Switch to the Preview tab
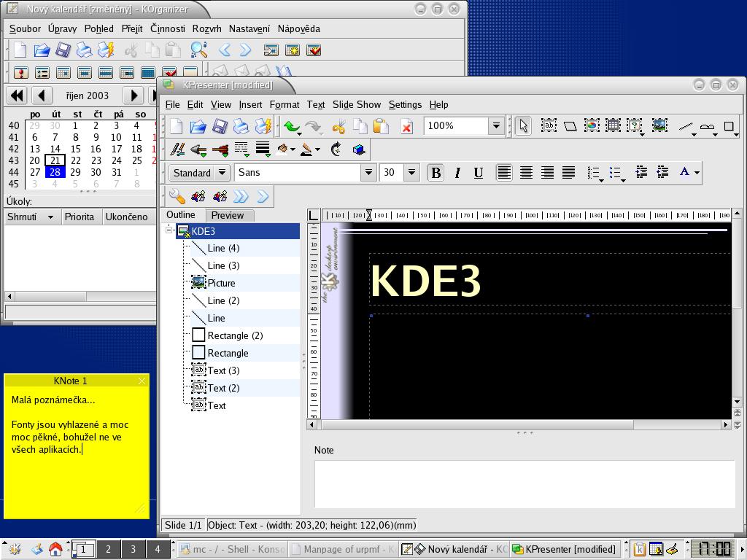This screenshot has height=560, width=747. [228, 215]
